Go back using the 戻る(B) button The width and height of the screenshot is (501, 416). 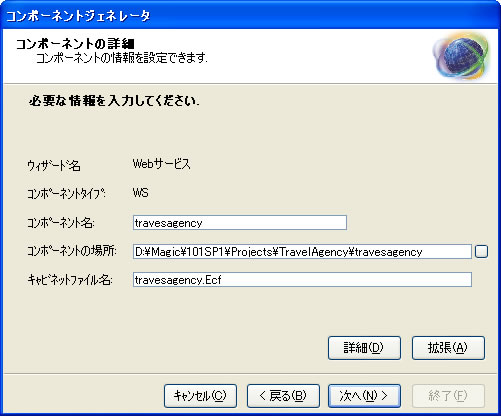click(283, 396)
